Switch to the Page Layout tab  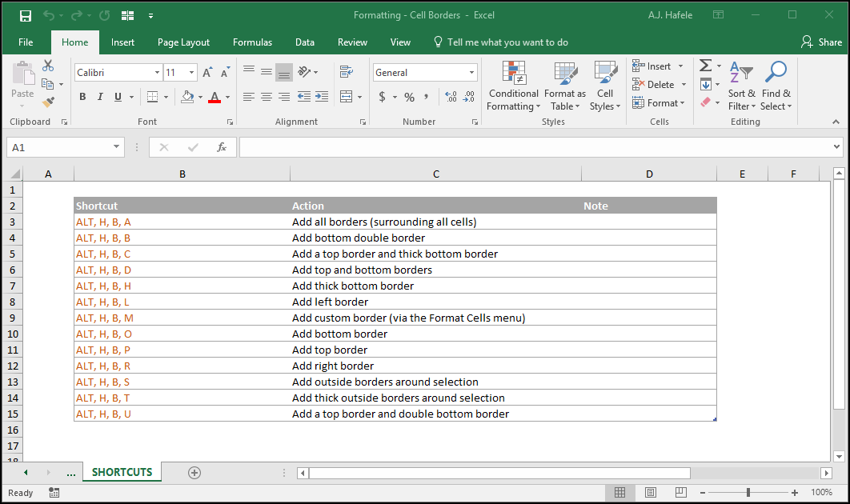pyautogui.click(x=183, y=42)
